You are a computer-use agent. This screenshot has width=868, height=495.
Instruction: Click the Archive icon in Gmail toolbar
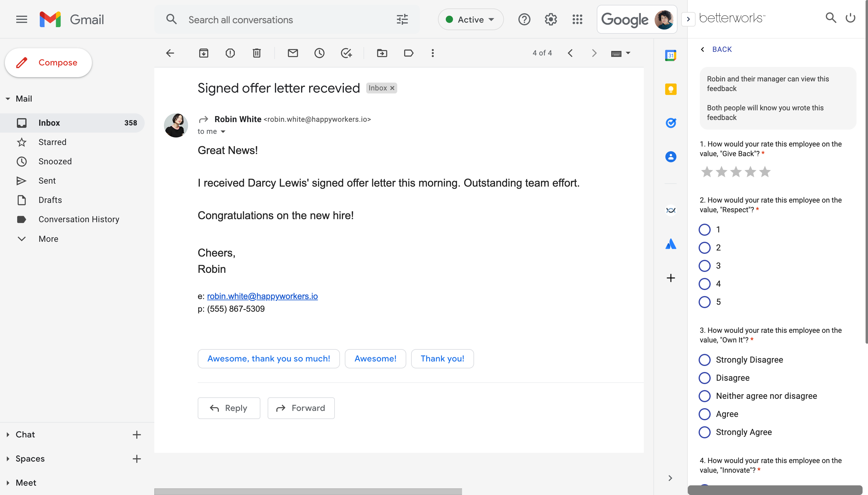pos(204,53)
